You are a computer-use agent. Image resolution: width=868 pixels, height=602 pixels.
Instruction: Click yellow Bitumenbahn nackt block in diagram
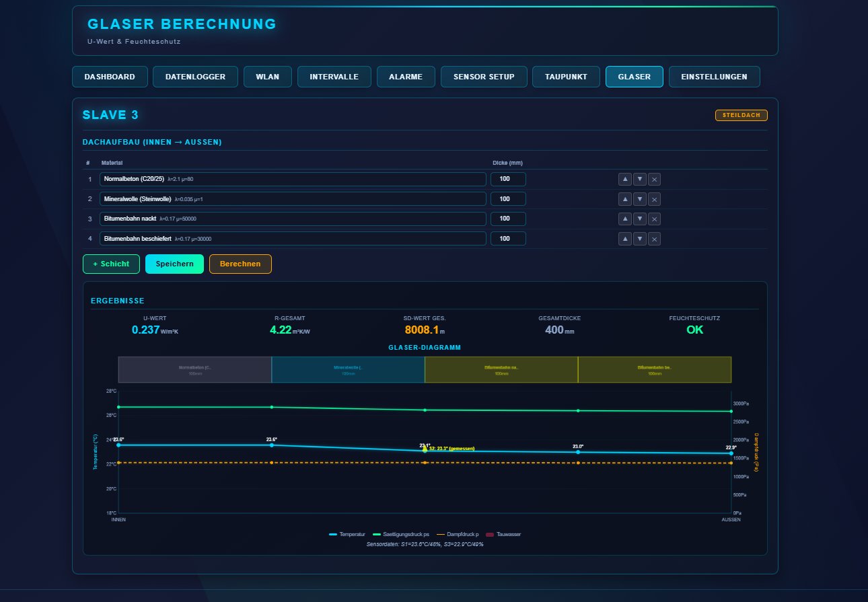(501, 370)
